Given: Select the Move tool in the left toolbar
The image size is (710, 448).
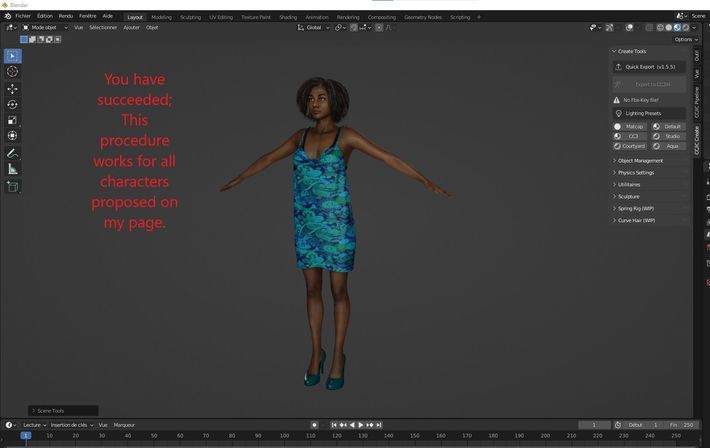Looking at the screenshot, I should (x=12, y=88).
